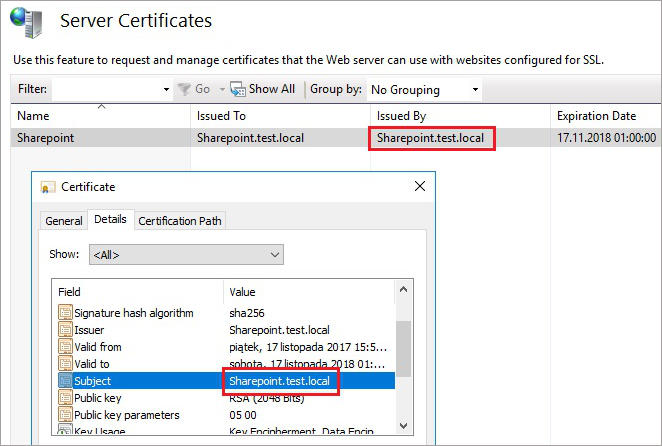Image resolution: width=662 pixels, height=446 pixels.
Task: Open the Go button dropdown arrow
Action: pos(221,90)
